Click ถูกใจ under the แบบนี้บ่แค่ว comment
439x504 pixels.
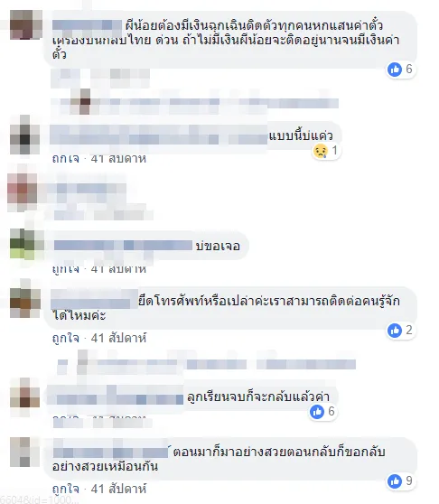pos(66,158)
